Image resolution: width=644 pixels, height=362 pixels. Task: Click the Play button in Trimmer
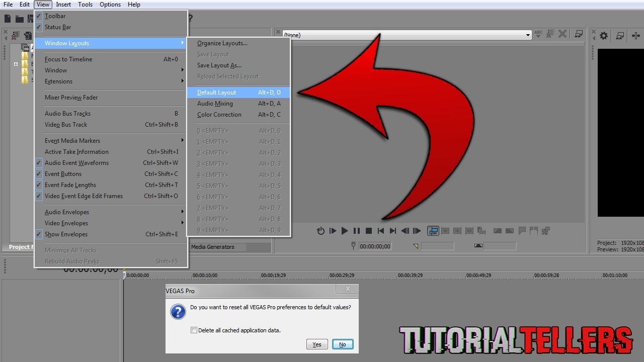[345, 231]
